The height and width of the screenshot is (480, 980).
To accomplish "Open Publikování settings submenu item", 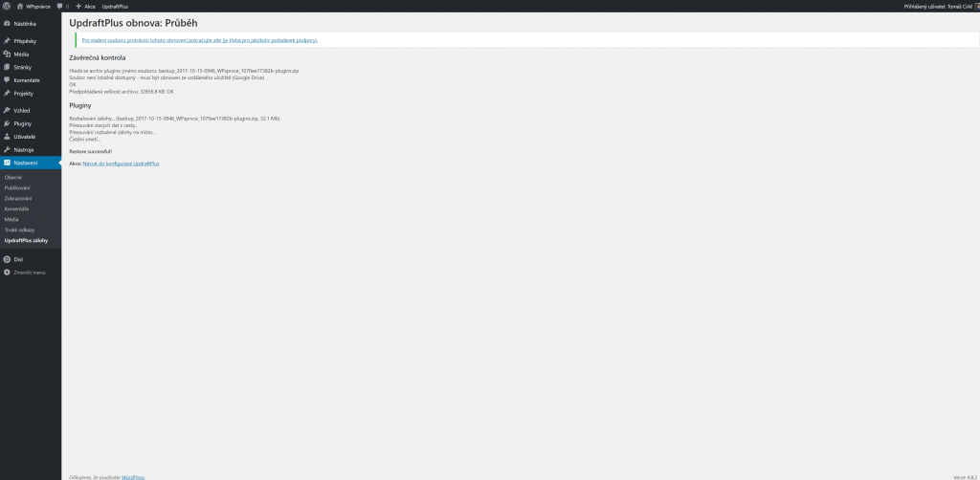I will (x=17, y=187).
